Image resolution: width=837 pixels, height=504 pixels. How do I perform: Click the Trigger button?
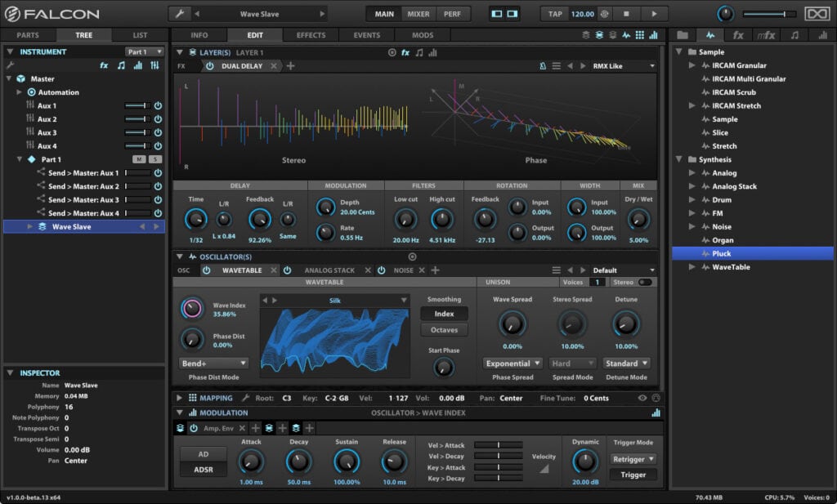point(633,475)
